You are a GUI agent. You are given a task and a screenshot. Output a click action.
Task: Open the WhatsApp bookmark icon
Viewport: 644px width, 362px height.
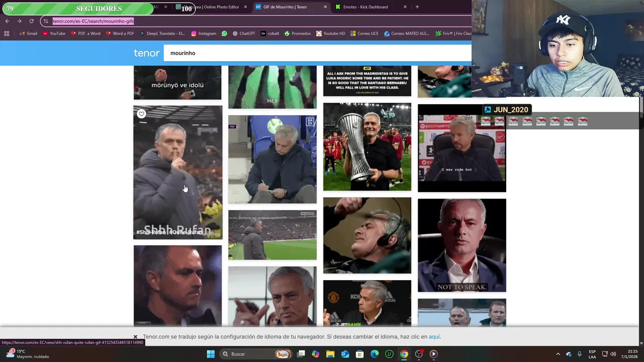tap(224, 34)
